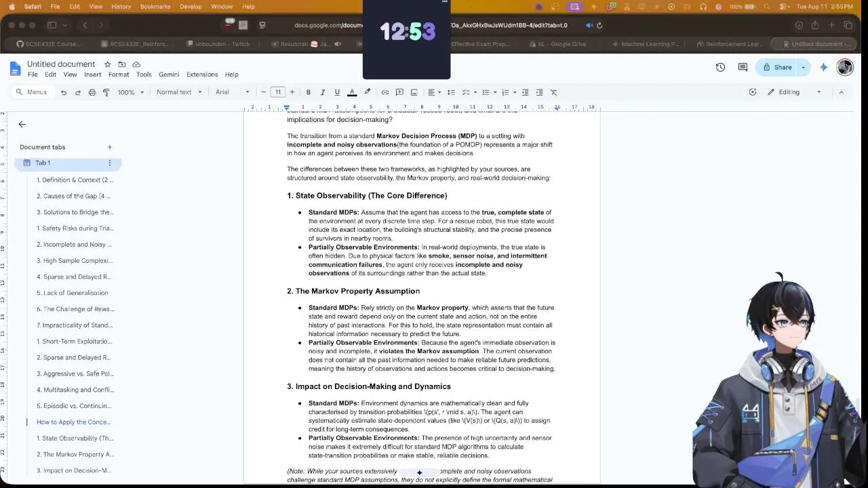
Task: Jump to '1. Definition & Context' outline heading
Action: tap(75, 180)
